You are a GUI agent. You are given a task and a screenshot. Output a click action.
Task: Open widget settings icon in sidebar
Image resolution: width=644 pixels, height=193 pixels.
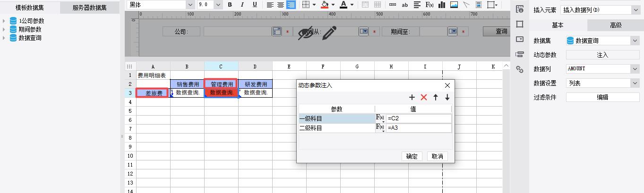(520, 39)
